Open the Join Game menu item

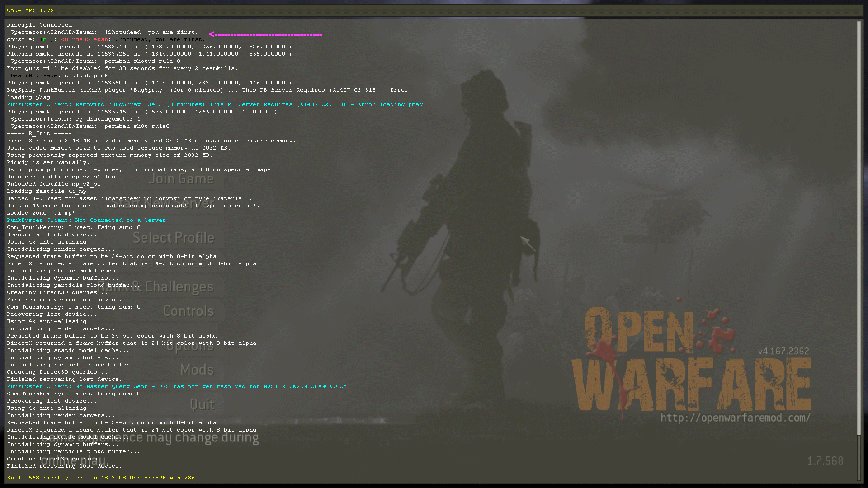tap(181, 179)
